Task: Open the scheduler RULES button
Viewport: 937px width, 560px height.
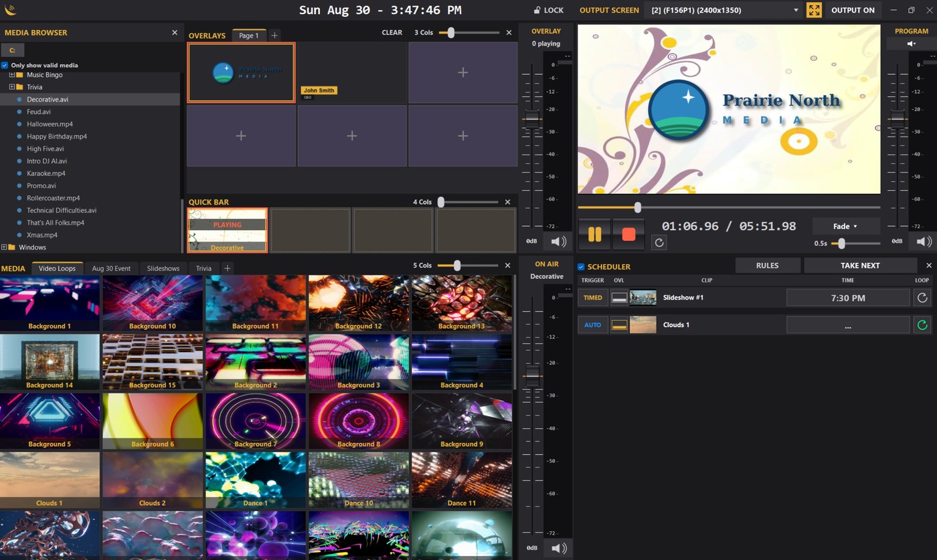Action: 767,266
